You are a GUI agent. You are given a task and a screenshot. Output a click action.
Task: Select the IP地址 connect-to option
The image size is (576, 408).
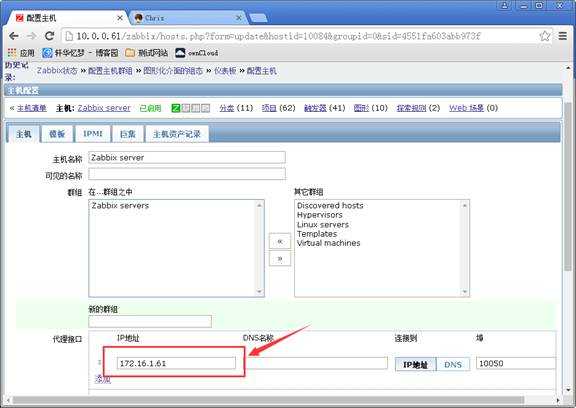pyautogui.click(x=415, y=364)
